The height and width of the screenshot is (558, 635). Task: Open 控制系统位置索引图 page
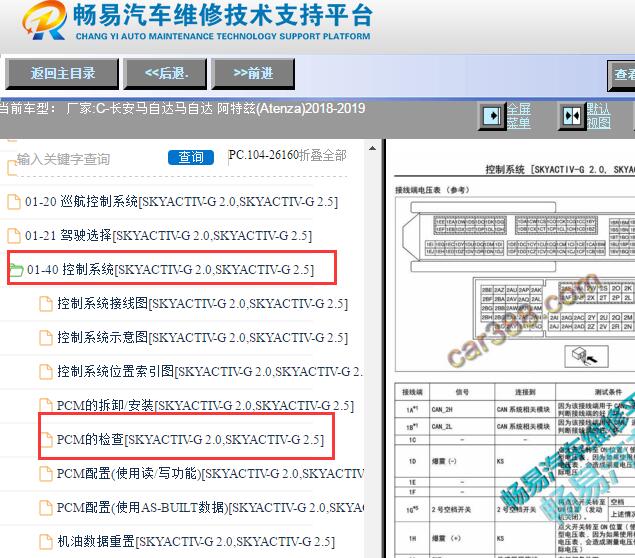pos(210,371)
